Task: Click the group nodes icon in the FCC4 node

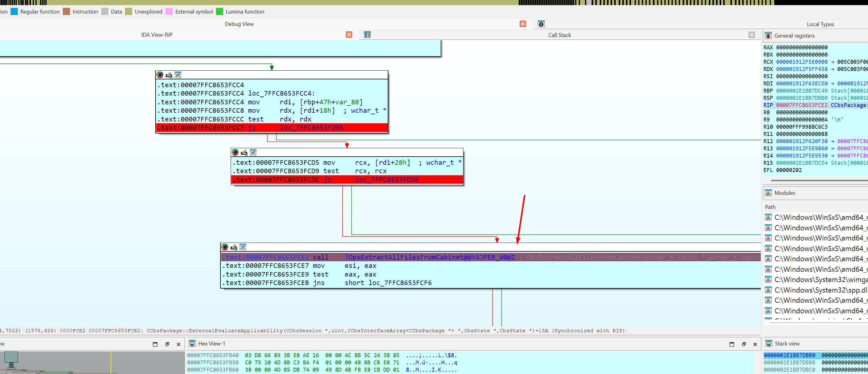Action: point(178,75)
